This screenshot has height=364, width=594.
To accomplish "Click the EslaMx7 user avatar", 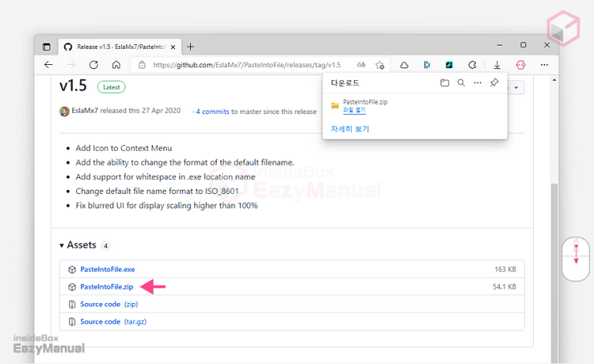I will pyautogui.click(x=64, y=111).
